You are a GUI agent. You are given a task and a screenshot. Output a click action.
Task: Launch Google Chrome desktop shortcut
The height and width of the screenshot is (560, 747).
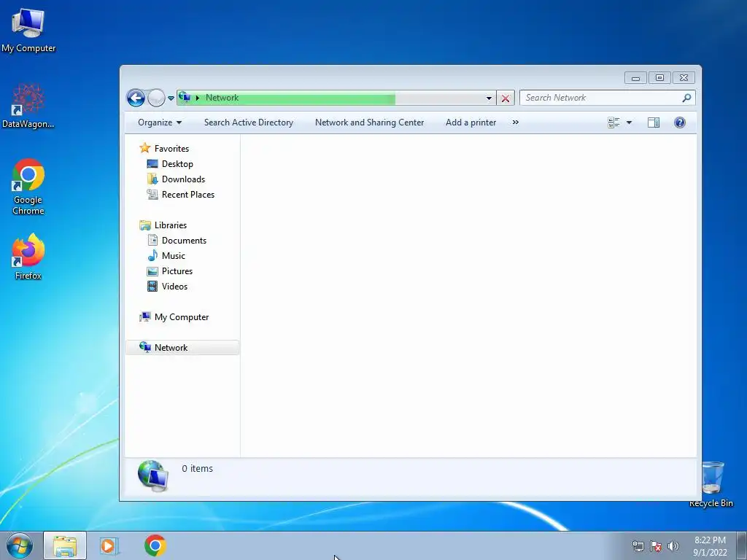pyautogui.click(x=28, y=187)
